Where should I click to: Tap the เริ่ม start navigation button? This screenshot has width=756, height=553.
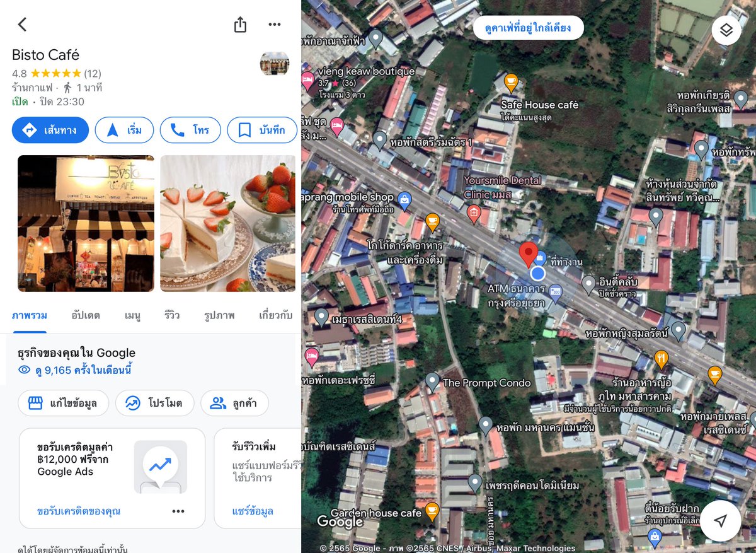pyautogui.click(x=124, y=130)
